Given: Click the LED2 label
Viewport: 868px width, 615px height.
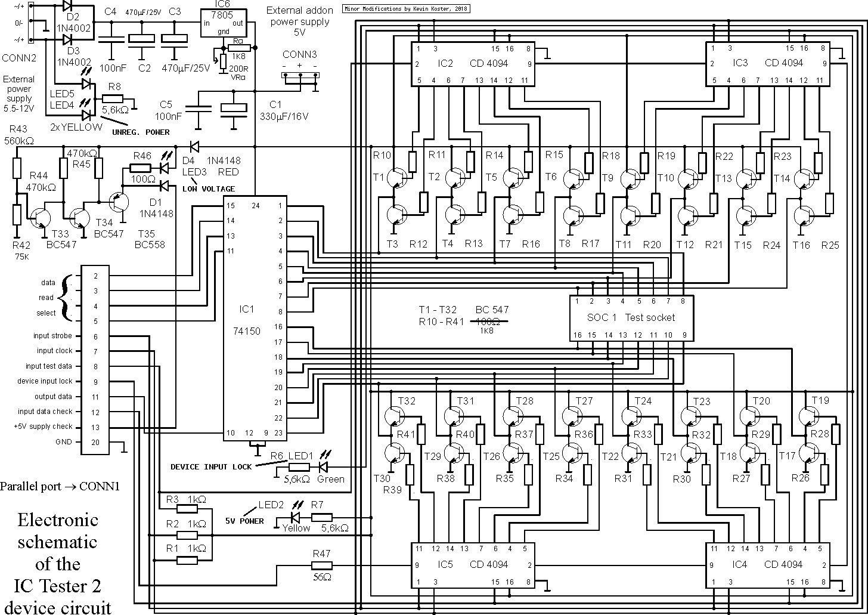Looking at the screenshot, I should coord(271,505).
